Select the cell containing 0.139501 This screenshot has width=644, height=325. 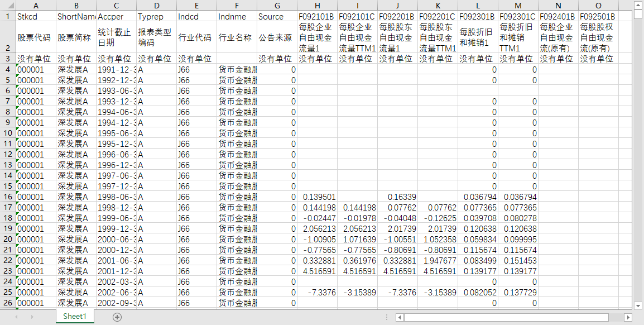[318, 197]
